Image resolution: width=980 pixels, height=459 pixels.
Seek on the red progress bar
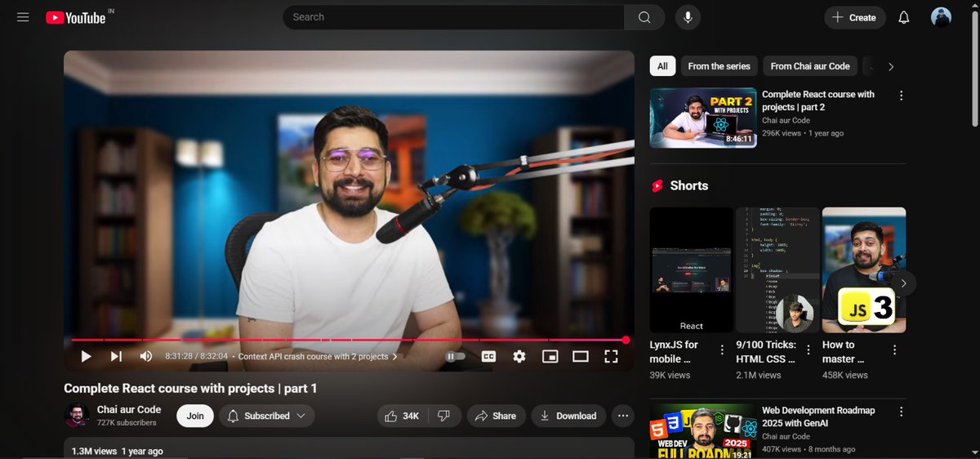click(349, 340)
